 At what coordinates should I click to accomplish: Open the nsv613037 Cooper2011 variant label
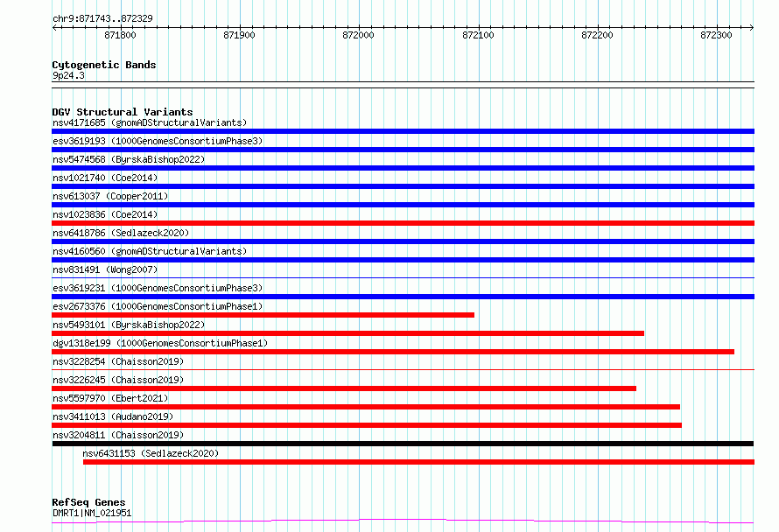pos(110,196)
